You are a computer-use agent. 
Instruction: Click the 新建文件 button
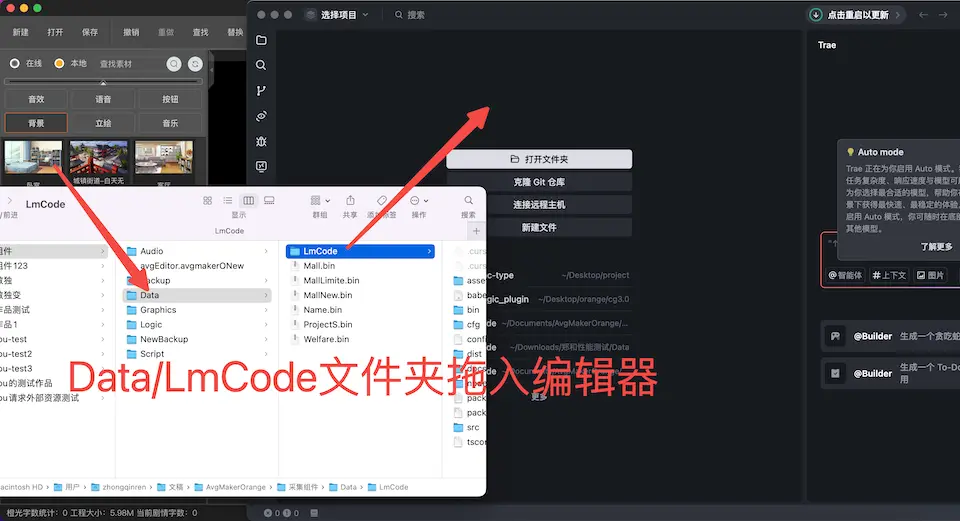coord(539,227)
